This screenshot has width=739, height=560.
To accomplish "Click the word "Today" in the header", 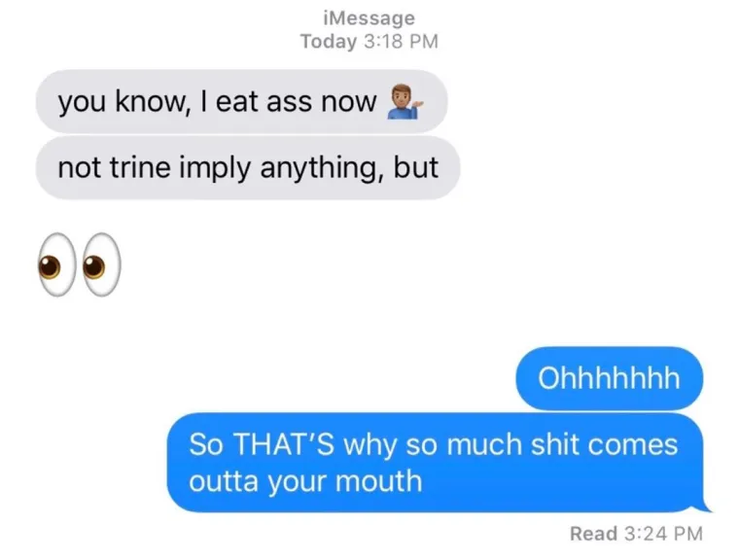I will click(x=329, y=41).
